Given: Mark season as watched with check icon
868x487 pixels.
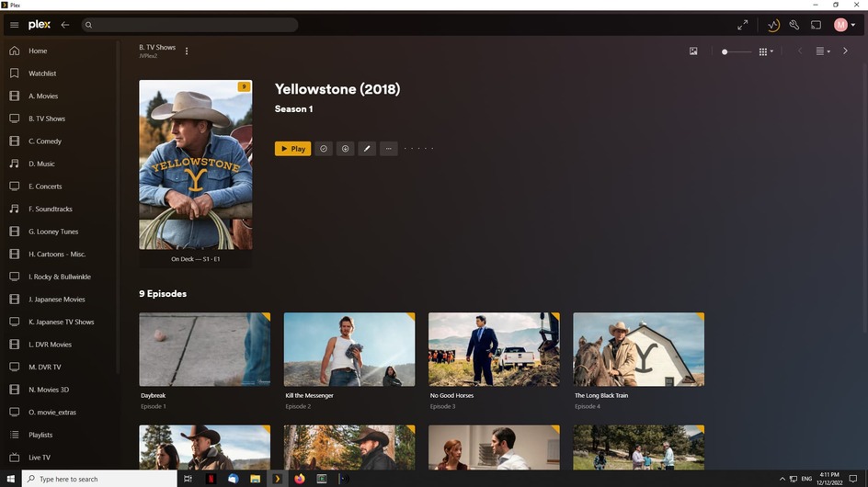Looking at the screenshot, I should coord(324,148).
